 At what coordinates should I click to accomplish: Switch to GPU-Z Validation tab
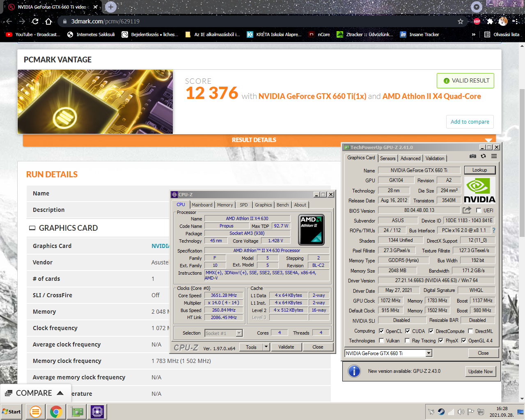(435, 158)
